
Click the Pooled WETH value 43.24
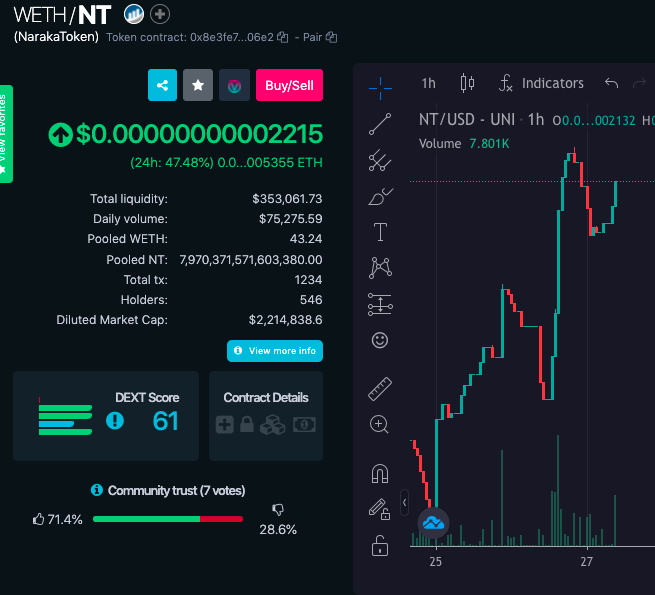tap(306, 239)
